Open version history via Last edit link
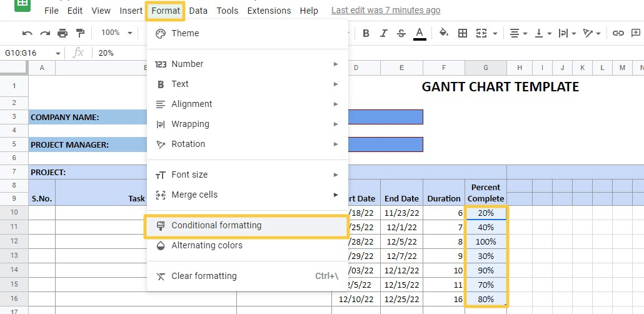The height and width of the screenshot is (314, 644). [386, 10]
